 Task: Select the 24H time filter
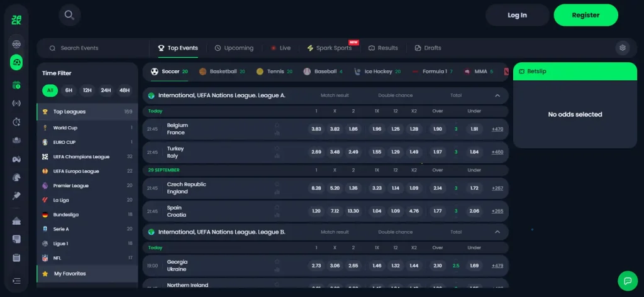(x=106, y=90)
